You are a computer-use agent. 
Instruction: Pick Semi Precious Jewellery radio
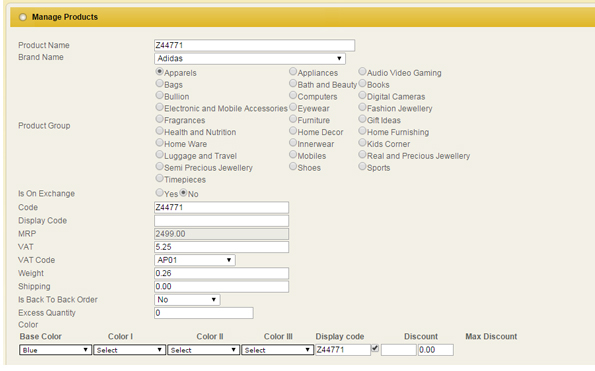pyautogui.click(x=159, y=166)
